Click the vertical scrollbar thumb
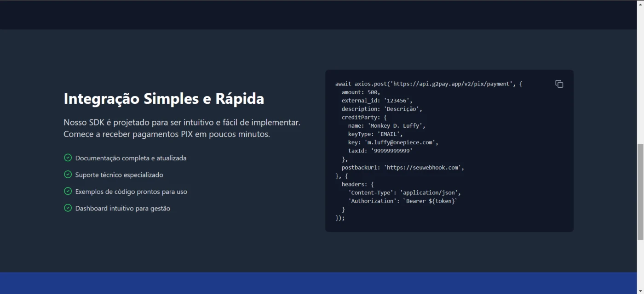 pos(640,191)
